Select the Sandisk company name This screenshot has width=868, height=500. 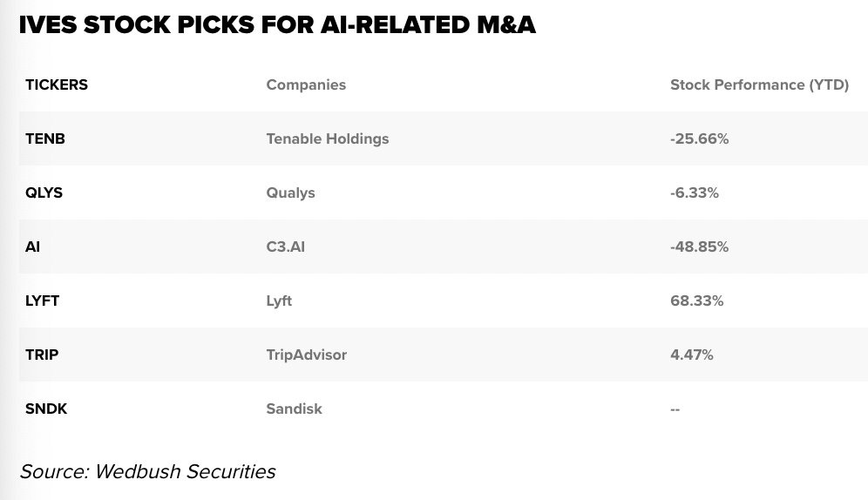[294, 409]
